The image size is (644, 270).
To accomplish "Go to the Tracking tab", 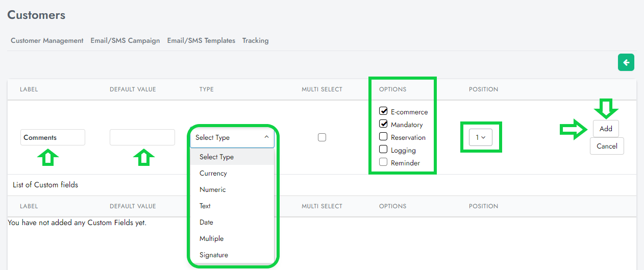I will pos(255,40).
